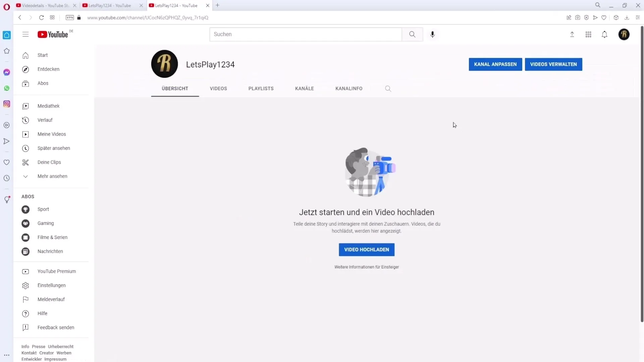The width and height of the screenshot is (644, 362).
Task: Switch to the VIDEOS tab
Action: pos(218,88)
